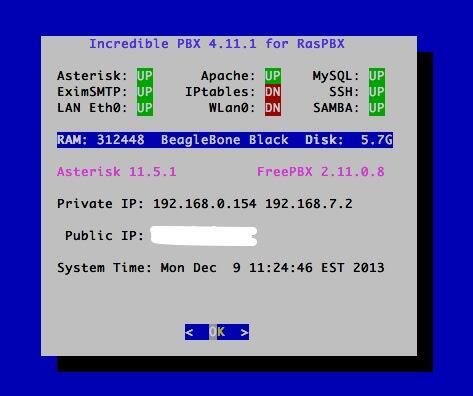The height and width of the screenshot is (396, 473).
Task: Click the WLan0: label
Action: pyautogui.click(x=232, y=108)
